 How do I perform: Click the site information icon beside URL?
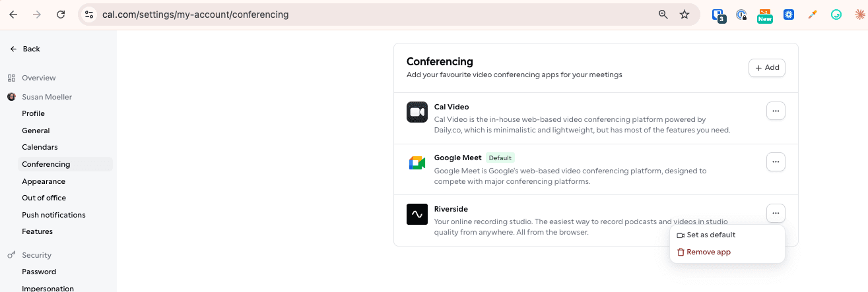(x=90, y=15)
